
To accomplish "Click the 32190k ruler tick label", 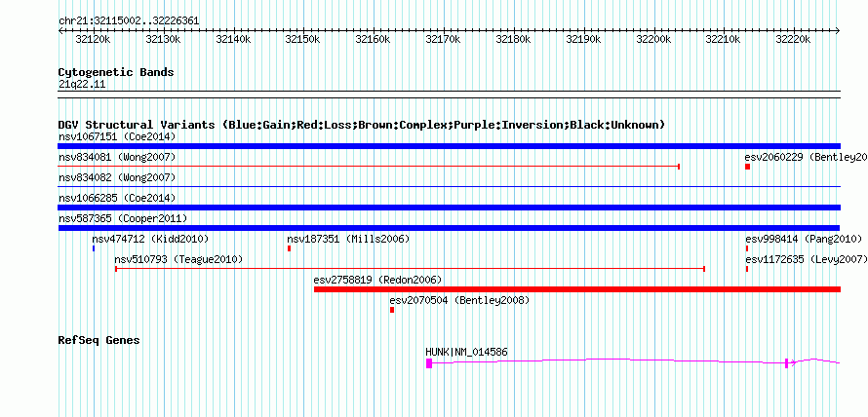I will [583, 40].
